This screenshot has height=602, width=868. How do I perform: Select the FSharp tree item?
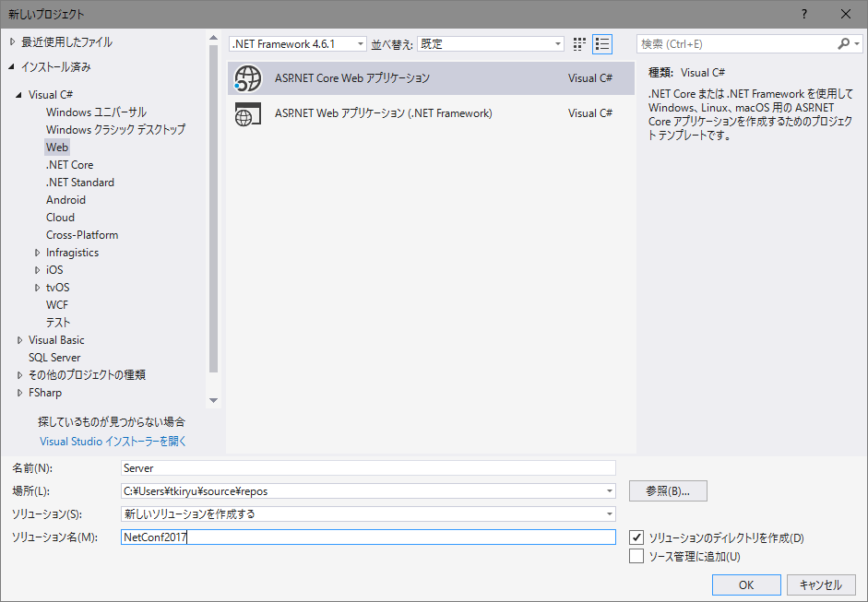coord(45,393)
